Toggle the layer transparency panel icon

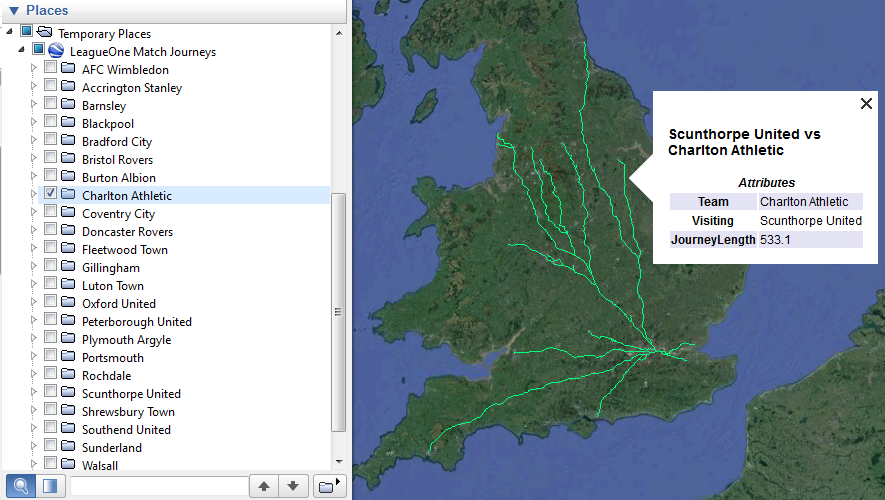coord(50,485)
